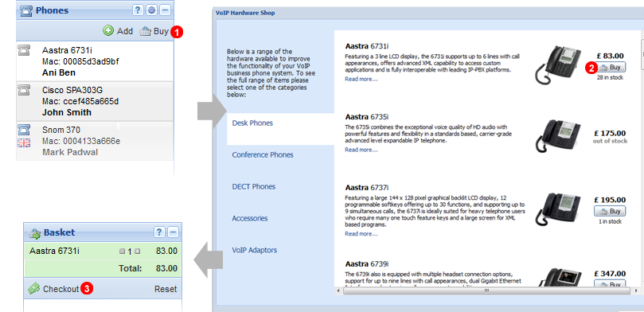The width and height of the screenshot is (644, 312).
Task: Add a new phone
Action: click(x=118, y=31)
